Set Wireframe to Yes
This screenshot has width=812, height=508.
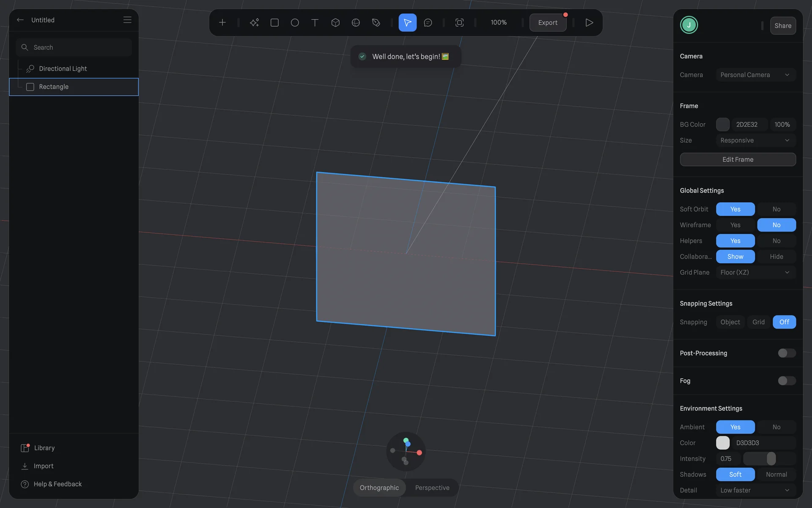(735, 225)
